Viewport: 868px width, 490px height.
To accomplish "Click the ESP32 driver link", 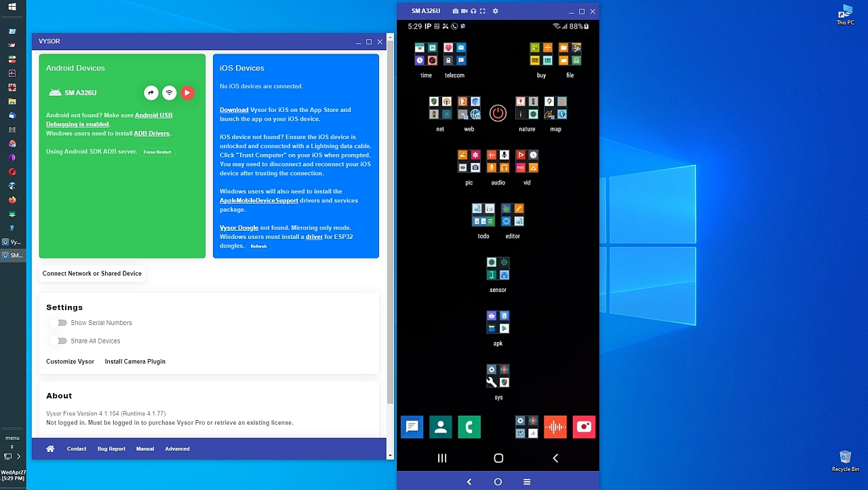I will 314,237.
